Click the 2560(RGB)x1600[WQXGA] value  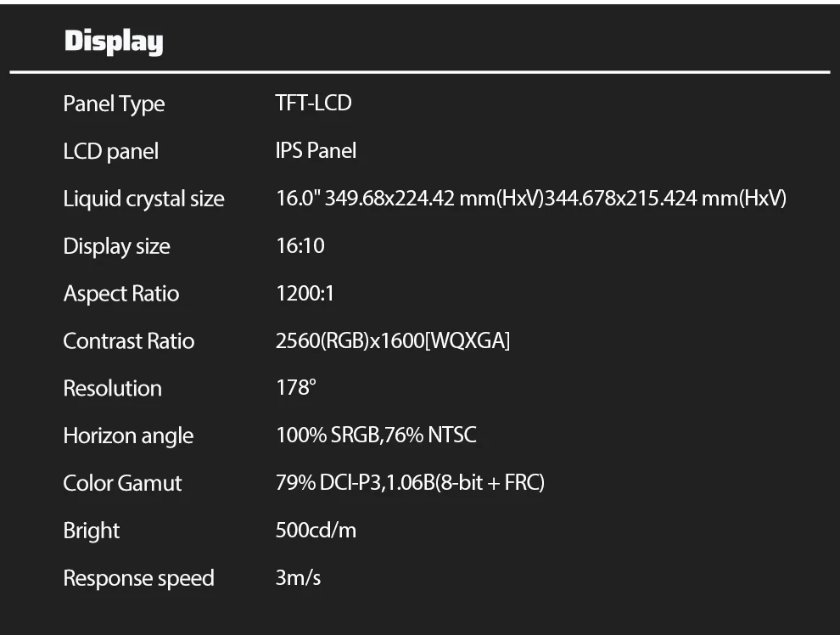coord(393,341)
